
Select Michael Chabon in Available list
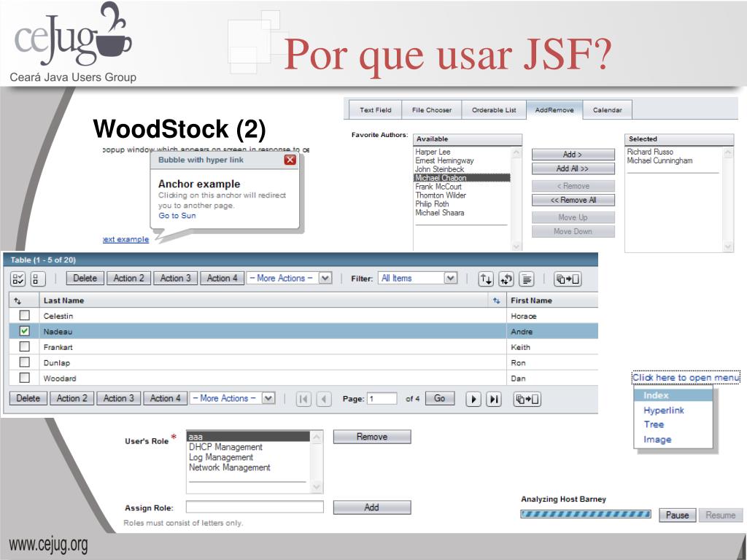pos(462,178)
